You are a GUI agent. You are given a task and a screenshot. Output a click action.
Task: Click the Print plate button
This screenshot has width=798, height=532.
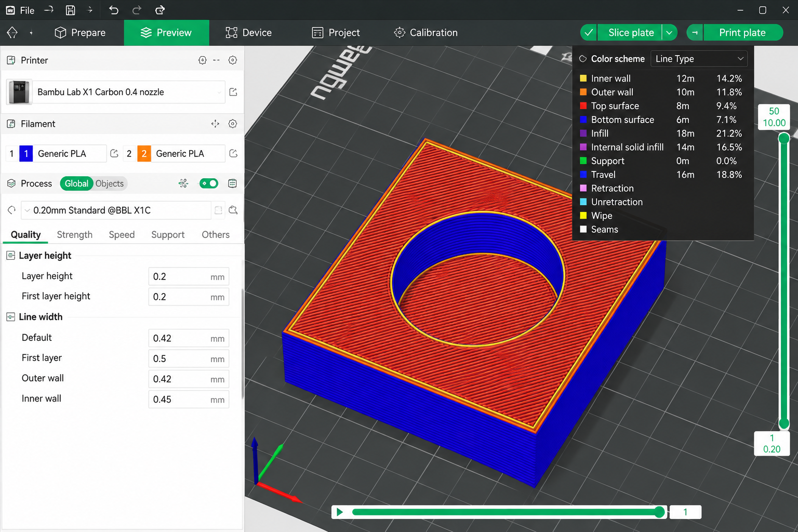(742, 33)
